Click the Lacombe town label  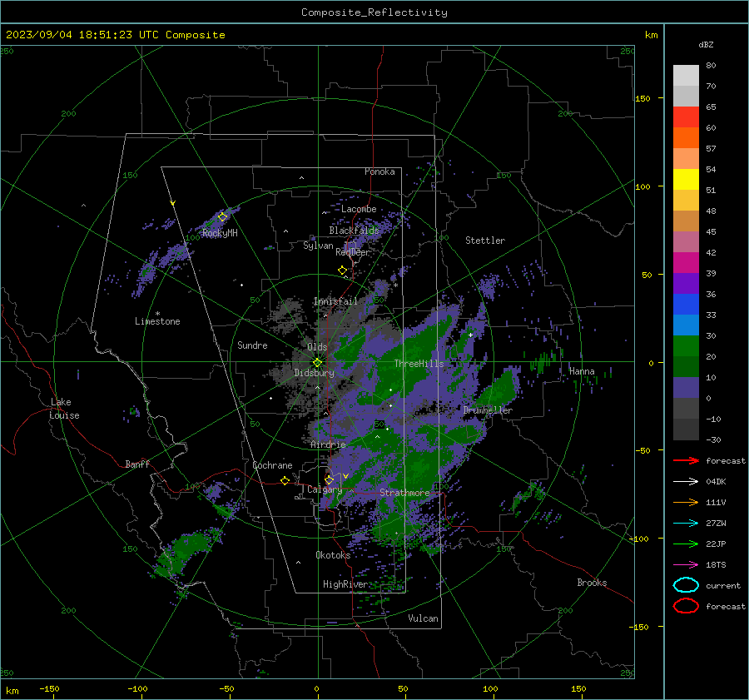click(x=359, y=209)
